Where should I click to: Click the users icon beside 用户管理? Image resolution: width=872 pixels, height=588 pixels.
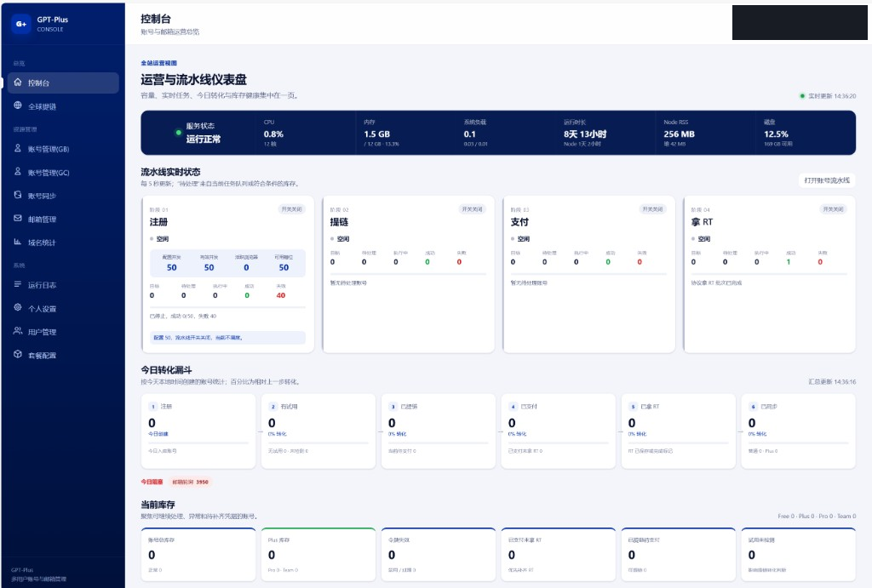pyautogui.click(x=18, y=331)
